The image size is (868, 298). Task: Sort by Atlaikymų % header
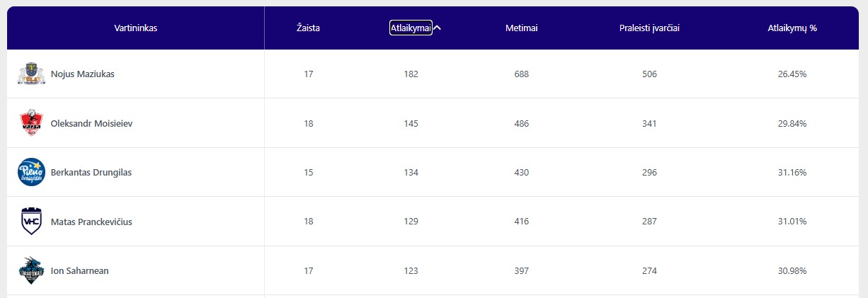(x=792, y=28)
